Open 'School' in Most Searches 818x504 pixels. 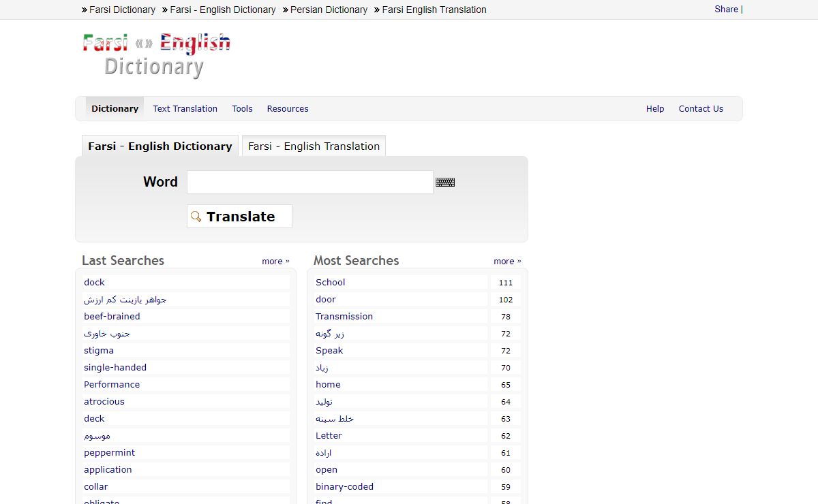pyautogui.click(x=330, y=282)
